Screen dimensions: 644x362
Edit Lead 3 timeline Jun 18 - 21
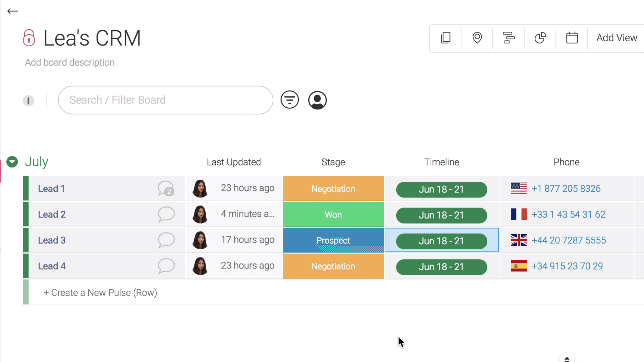click(441, 241)
